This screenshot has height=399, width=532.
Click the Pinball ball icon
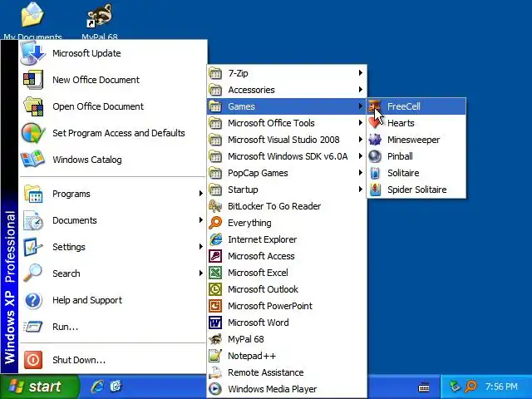[375, 156]
